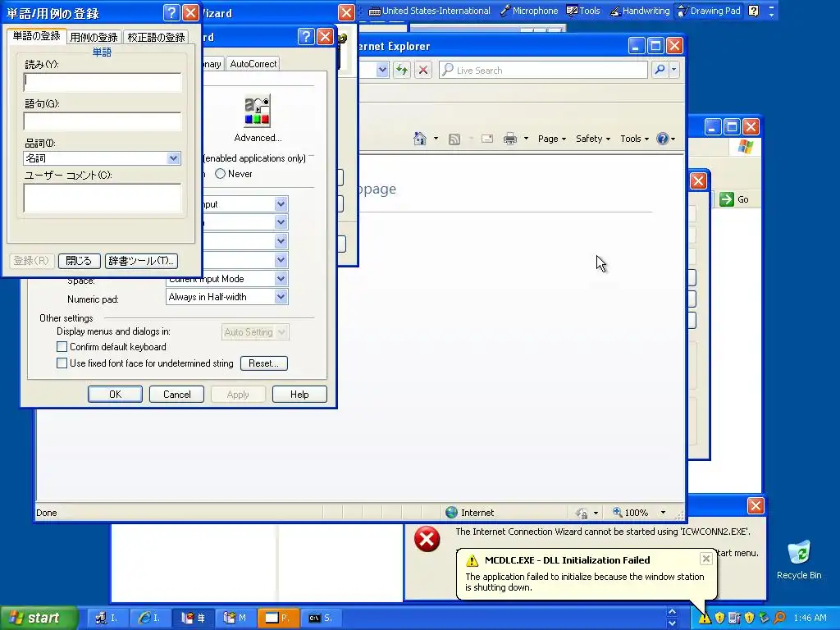Viewport: 840px width, 630px height.
Task: Expand the Numeric pad Always in Half-width dropdown
Action: [281, 297]
